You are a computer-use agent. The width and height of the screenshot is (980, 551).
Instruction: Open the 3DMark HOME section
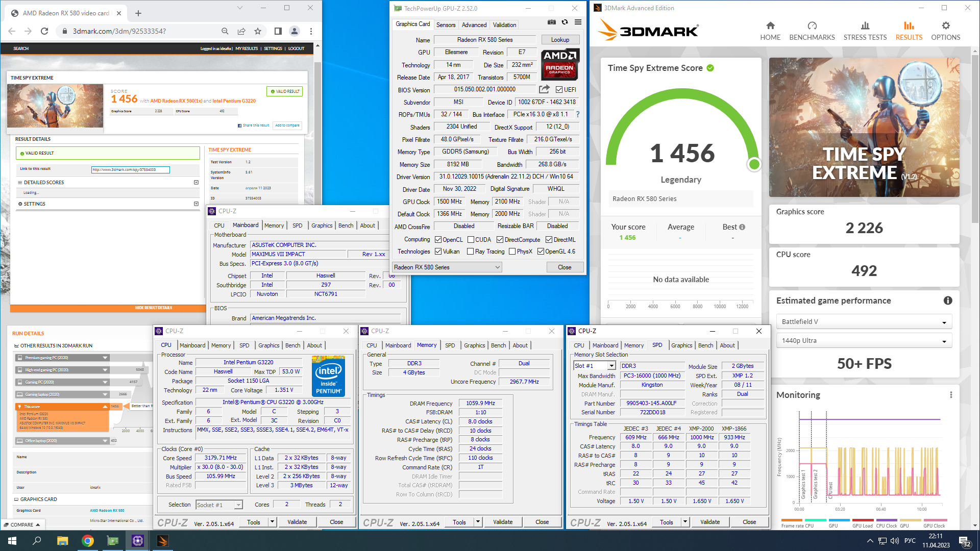pyautogui.click(x=770, y=31)
